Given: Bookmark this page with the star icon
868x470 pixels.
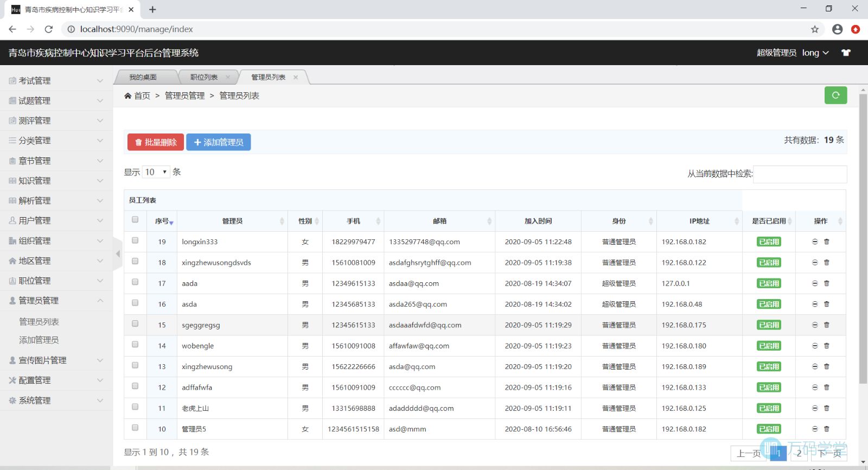Looking at the screenshot, I should [815, 29].
